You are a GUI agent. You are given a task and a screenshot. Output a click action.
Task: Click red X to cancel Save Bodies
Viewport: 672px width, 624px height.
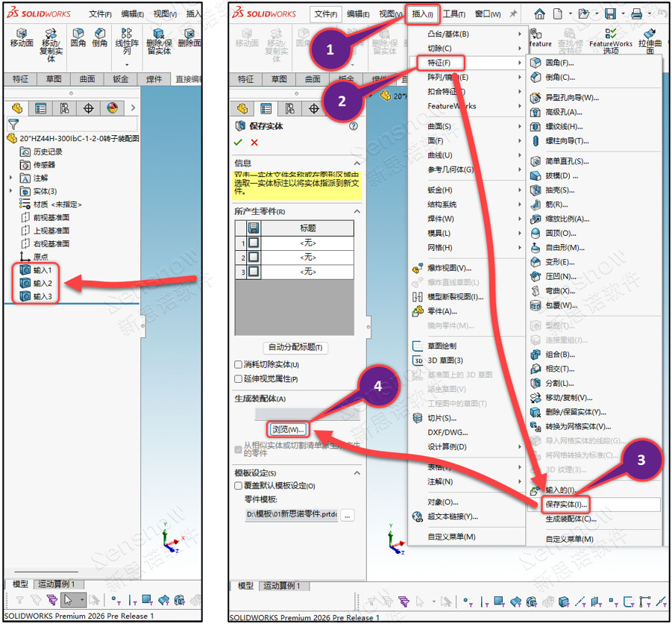pyautogui.click(x=254, y=143)
